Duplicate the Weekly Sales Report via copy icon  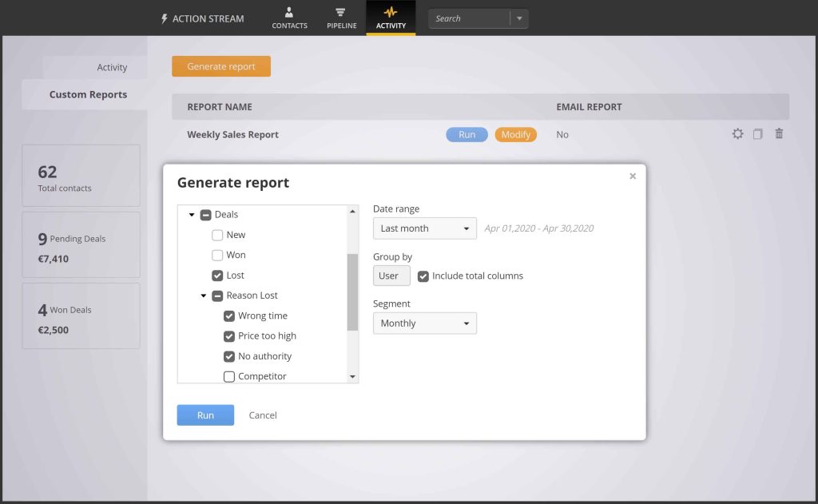(x=757, y=134)
